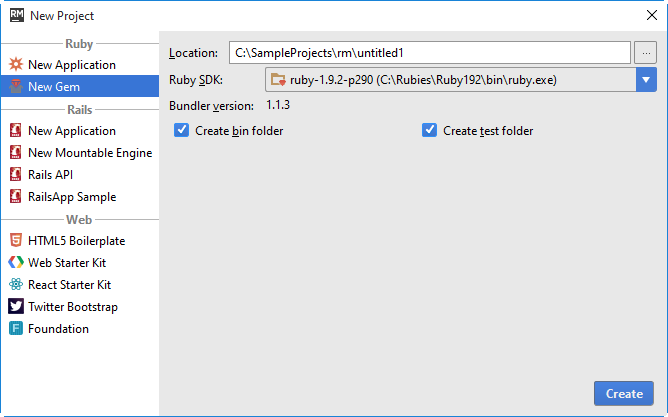Click the Create button
The image size is (668, 417).
coord(624,394)
